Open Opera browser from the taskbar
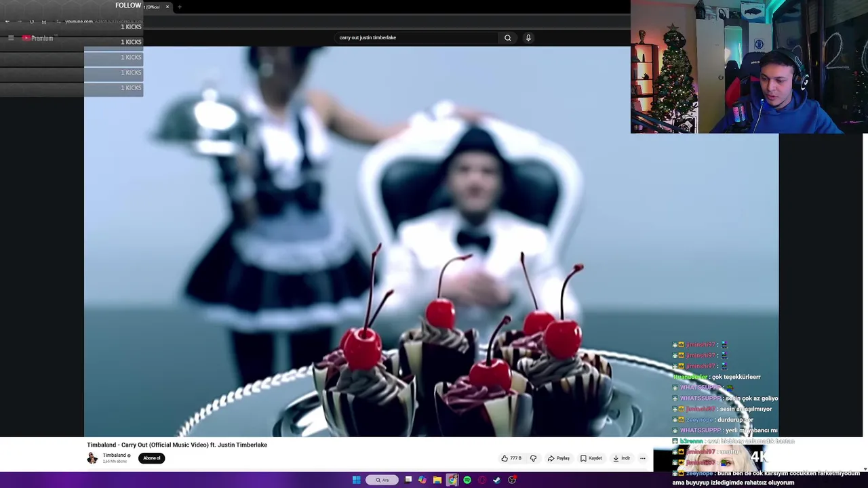868x488 pixels. pos(482,480)
